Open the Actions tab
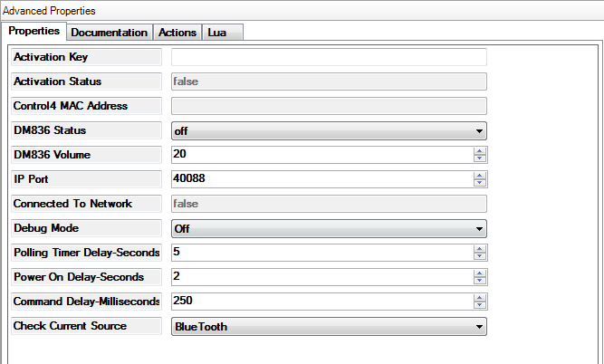Viewport: 604px width, 364px height. pyautogui.click(x=177, y=32)
